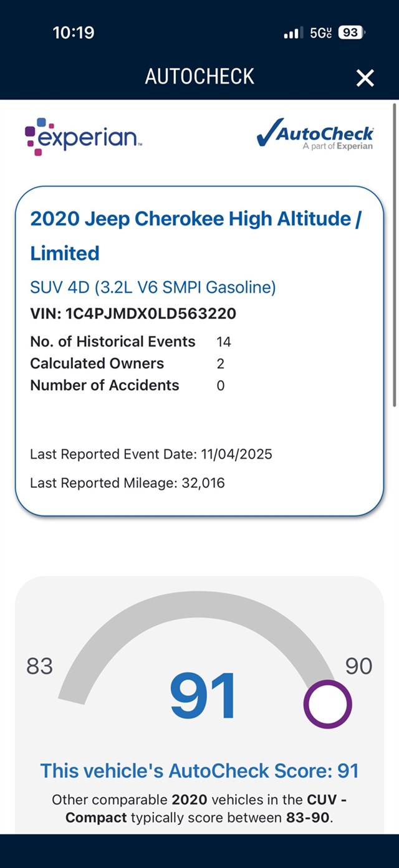Select the 2020 Jeep Cherokee High Altitude title
Screen dimensions: 399x868
pyautogui.click(x=195, y=236)
